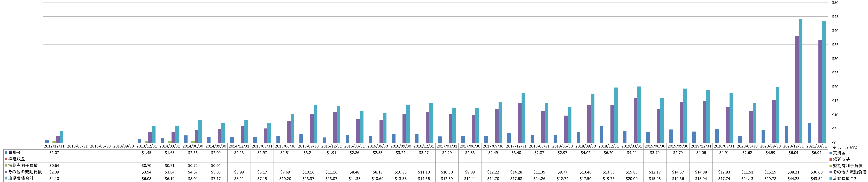The width and height of the screenshot is (868, 182).
Task: Select the 2020/12/31 date label
Action: point(794,146)
